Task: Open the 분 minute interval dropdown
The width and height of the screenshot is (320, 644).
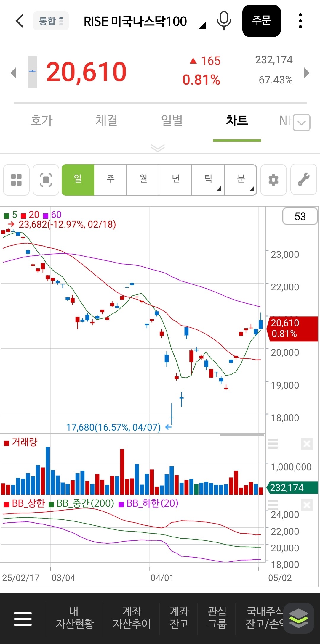Action: [241, 180]
